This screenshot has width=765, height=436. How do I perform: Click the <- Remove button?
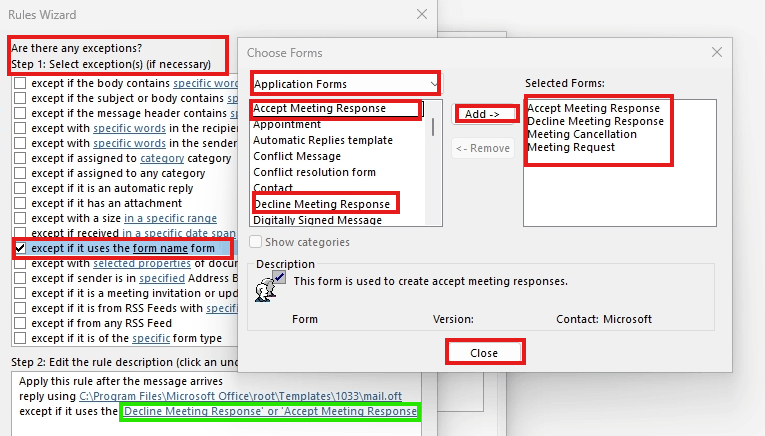tap(483, 148)
